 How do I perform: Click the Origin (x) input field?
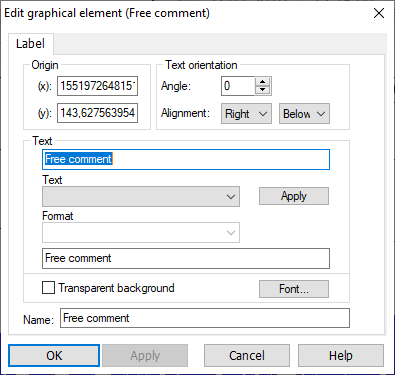coord(97,86)
